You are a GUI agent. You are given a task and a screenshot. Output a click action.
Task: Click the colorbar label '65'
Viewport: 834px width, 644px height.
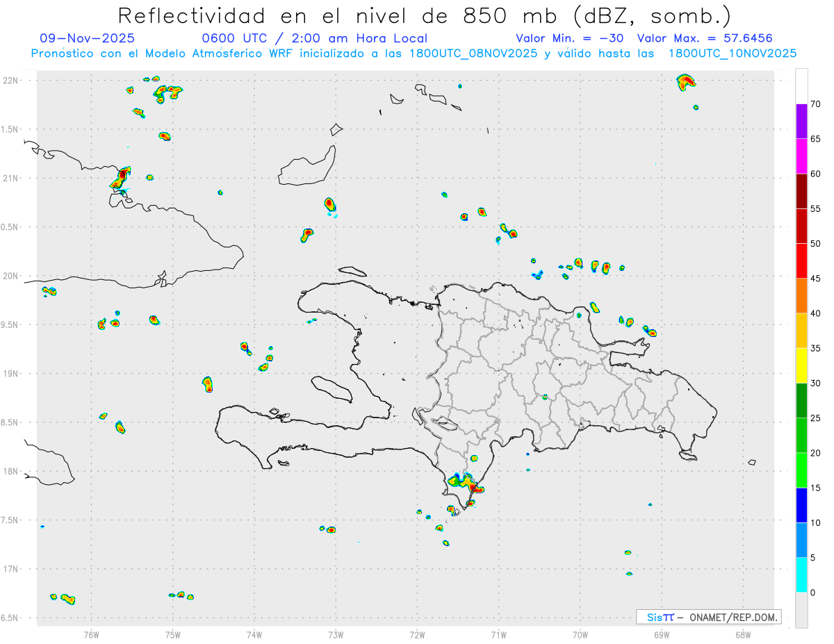815,139
